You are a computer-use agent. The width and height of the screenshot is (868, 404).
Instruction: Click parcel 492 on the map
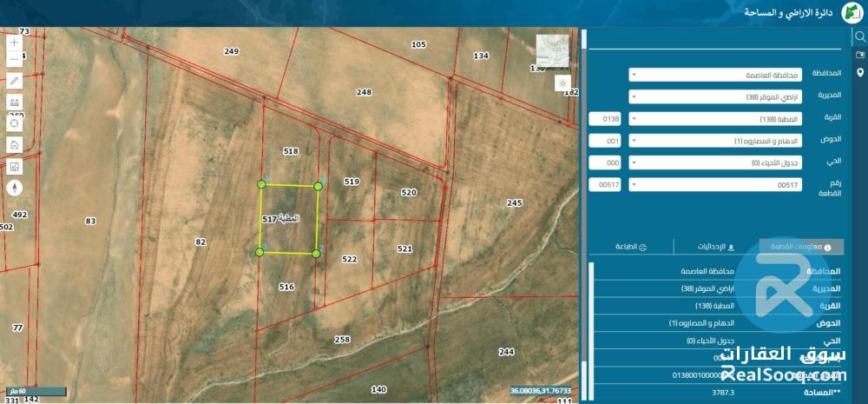click(x=20, y=215)
